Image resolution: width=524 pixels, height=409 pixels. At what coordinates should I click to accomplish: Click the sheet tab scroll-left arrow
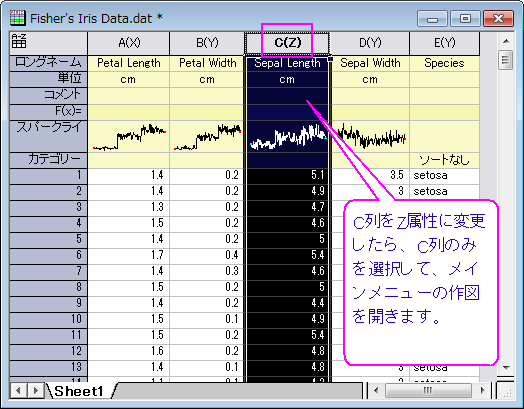point(18,391)
